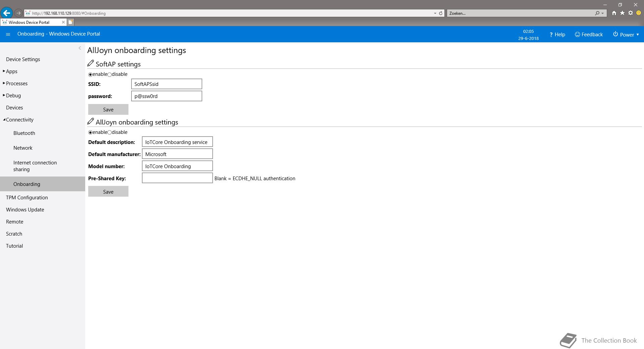644x349 pixels.
Task: Open Remote page in sidebar
Action: [x=14, y=221]
